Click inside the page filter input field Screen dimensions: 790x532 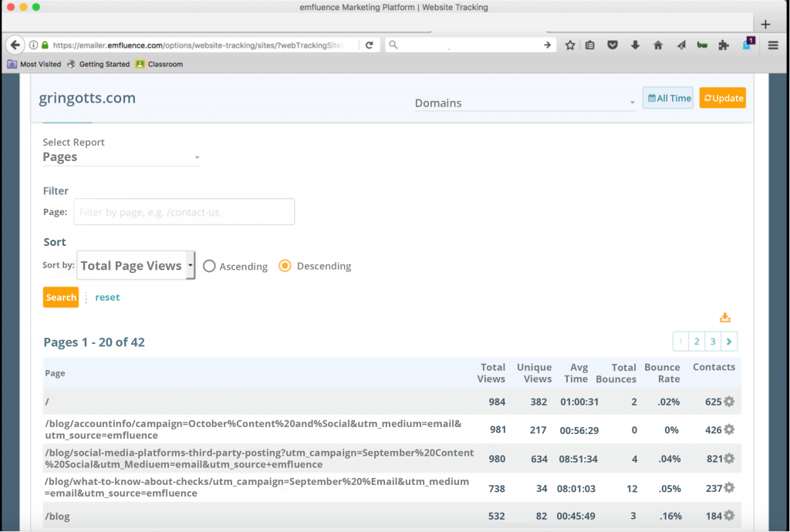click(x=184, y=211)
